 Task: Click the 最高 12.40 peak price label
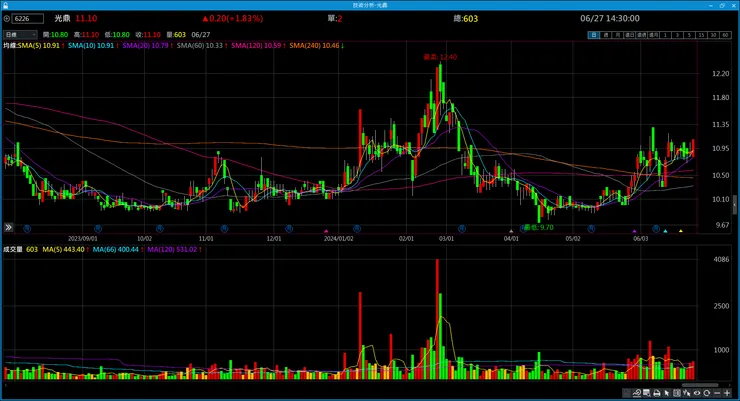(x=440, y=57)
